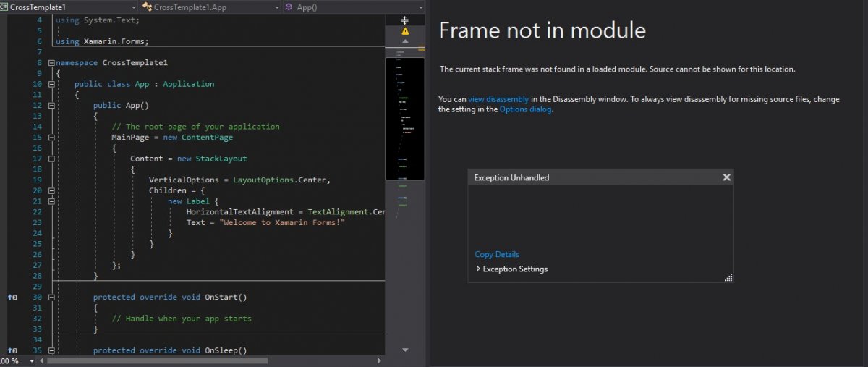Click the yellow warning indicator icon
Screen dimensions: 868x367
tap(405, 32)
